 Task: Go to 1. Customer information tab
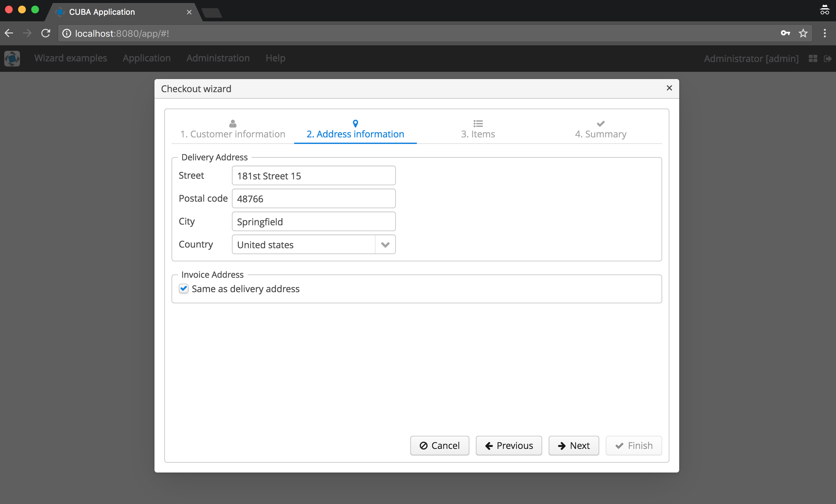pyautogui.click(x=233, y=130)
